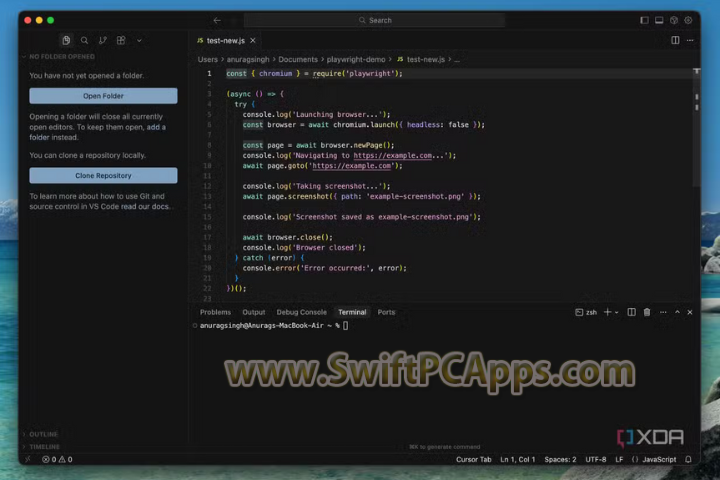The image size is (720, 480).
Task: Click the Clone Repository button
Action: [x=103, y=175]
